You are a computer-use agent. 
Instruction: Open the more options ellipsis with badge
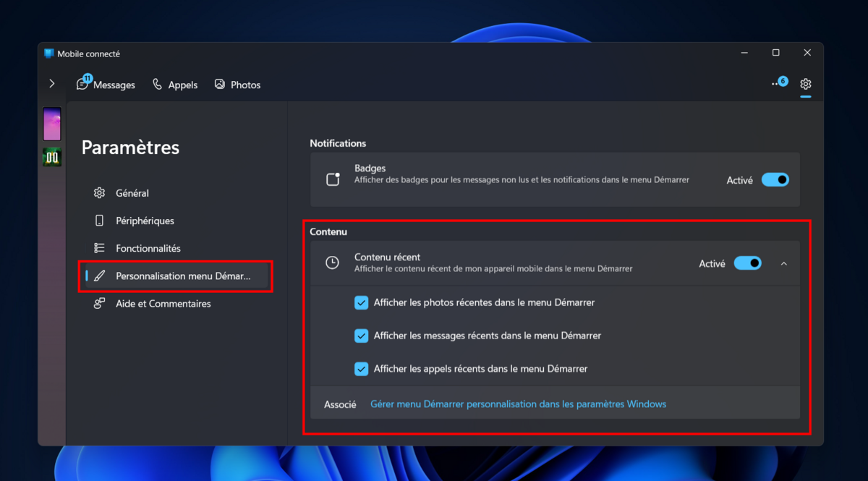pos(778,83)
